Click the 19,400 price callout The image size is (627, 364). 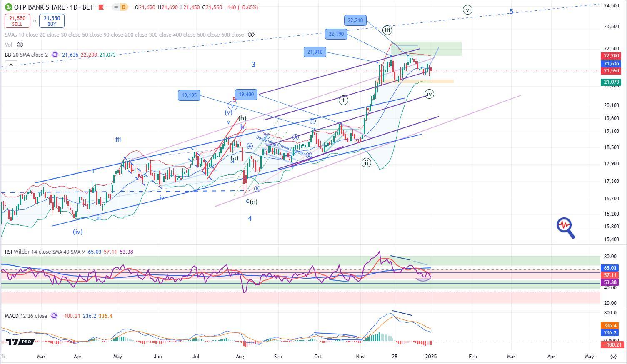(246, 95)
